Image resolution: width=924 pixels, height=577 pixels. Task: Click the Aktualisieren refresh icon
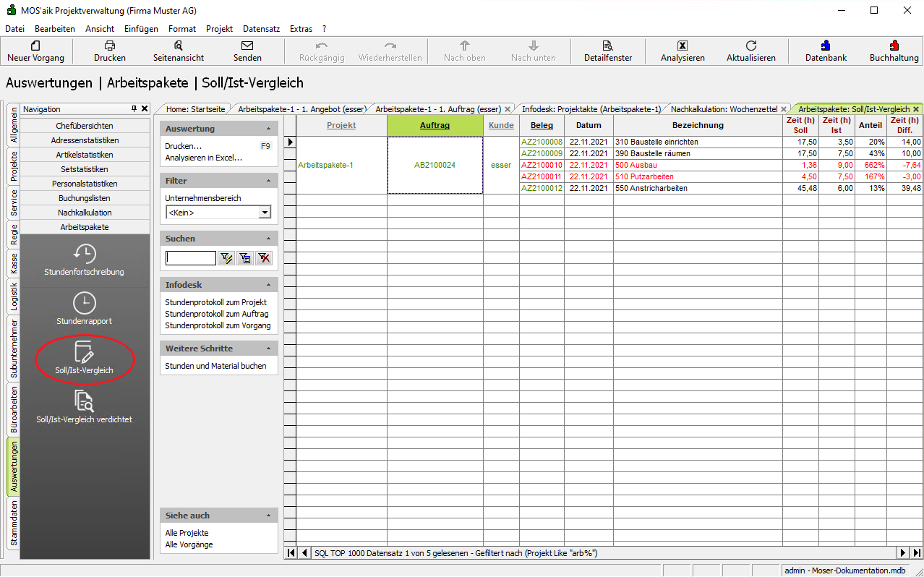(x=750, y=46)
